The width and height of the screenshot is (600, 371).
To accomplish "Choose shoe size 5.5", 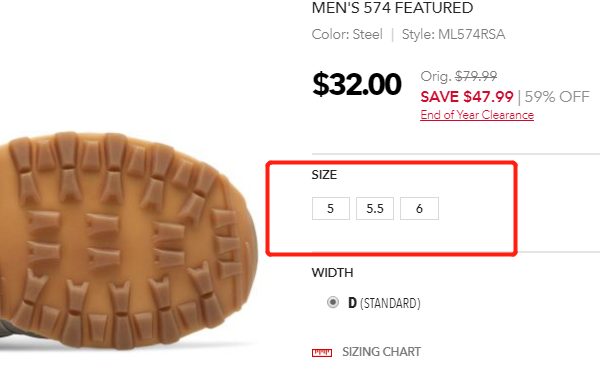I will [x=375, y=208].
